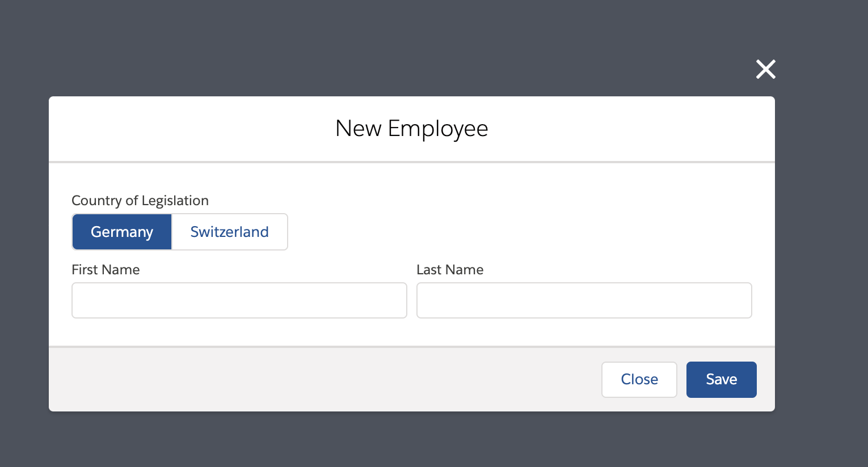This screenshot has width=868, height=467.
Task: Select Germany as country of legislation
Action: pyautogui.click(x=122, y=232)
